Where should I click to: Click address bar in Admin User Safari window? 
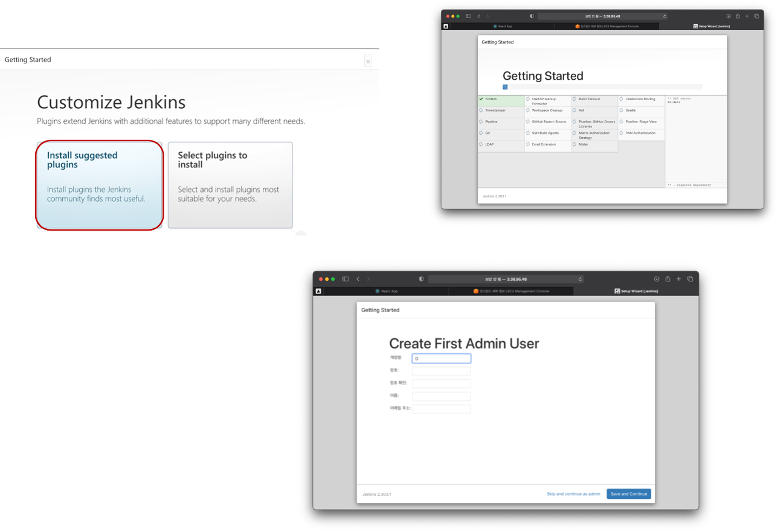click(x=506, y=279)
